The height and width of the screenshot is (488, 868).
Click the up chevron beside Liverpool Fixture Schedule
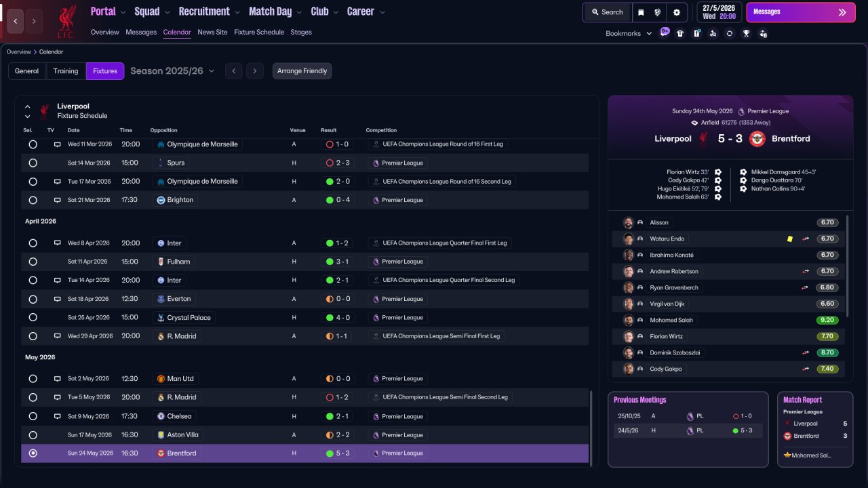pos(28,106)
